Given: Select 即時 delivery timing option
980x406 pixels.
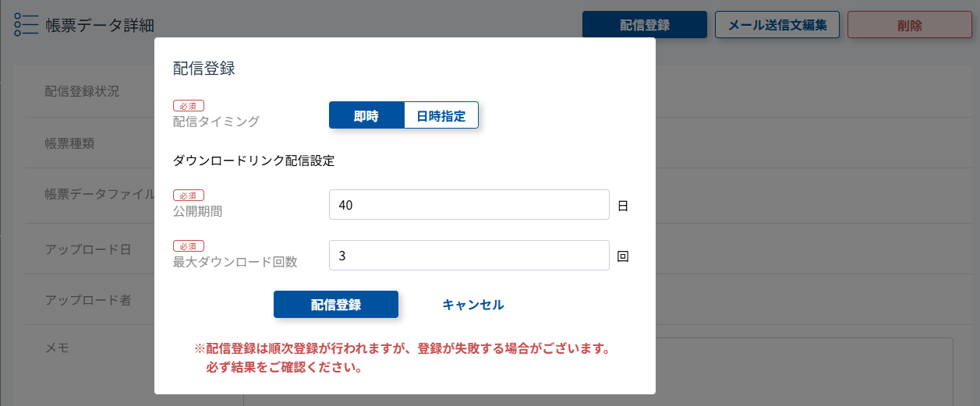Looking at the screenshot, I should click(366, 116).
